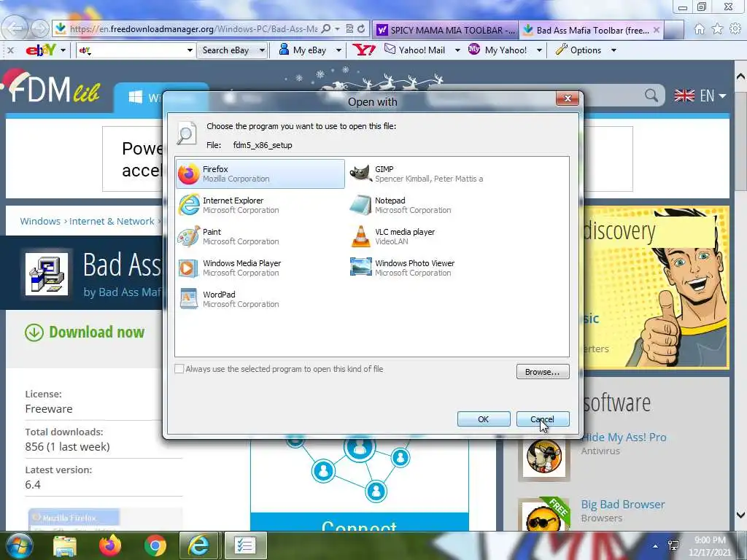Viewport: 747px width, 560px height.
Task: Click the FDM lib site logo
Action: click(52, 87)
